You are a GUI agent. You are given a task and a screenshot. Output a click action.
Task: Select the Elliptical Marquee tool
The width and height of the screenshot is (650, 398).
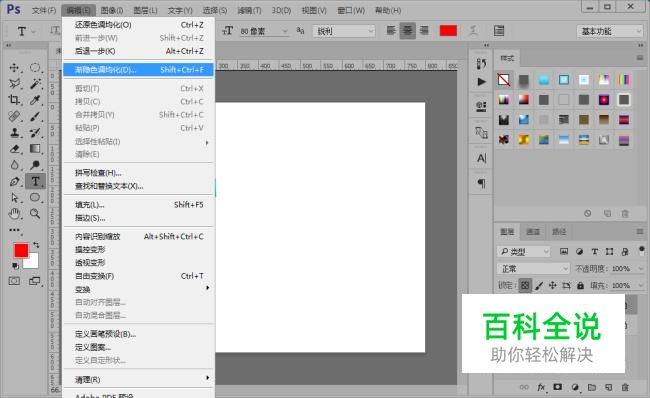pyautogui.click(x=35, y=68)
